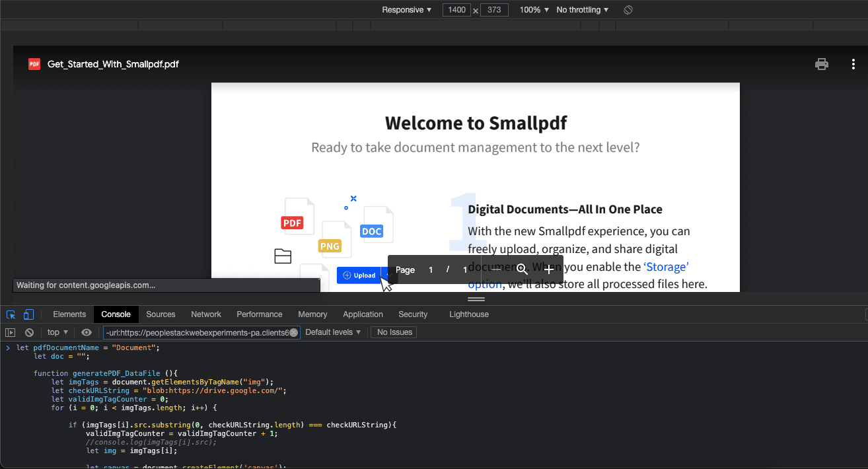This screenshot has width=868, height=469.
Task: Toggle the live expression eye icon
Action: pyautogui.click(x=87, y=332)
